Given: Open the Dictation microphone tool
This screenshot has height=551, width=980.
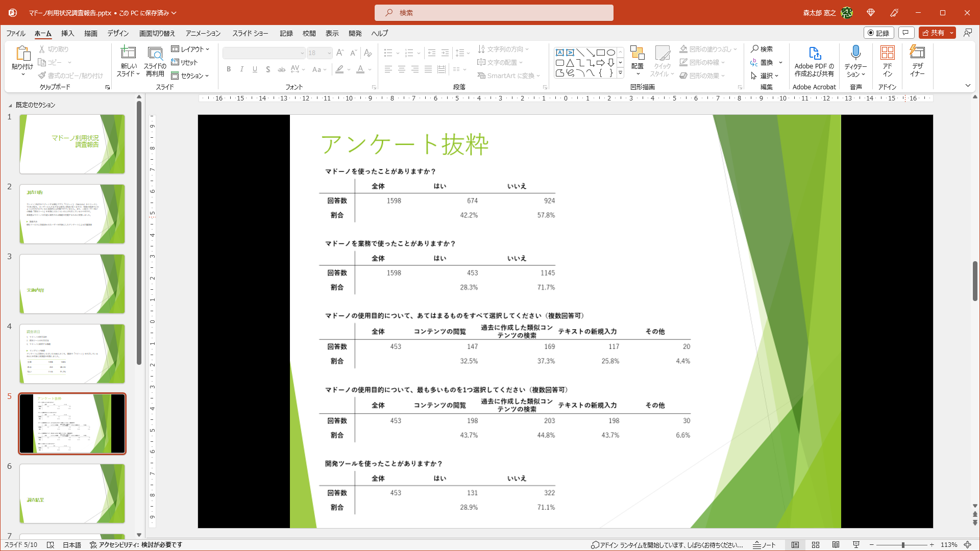Looking at the screenshot, I should click(x=855, y=53).
